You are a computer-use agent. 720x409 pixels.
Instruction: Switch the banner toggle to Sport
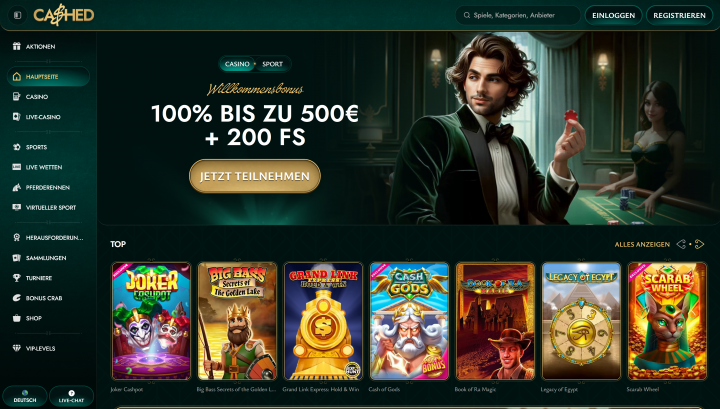point(273,64)
